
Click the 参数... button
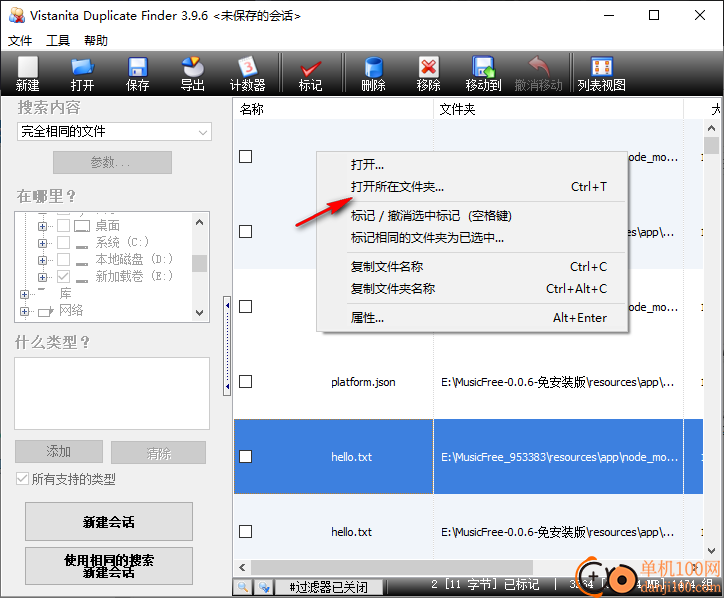click(x=112, y=163)
